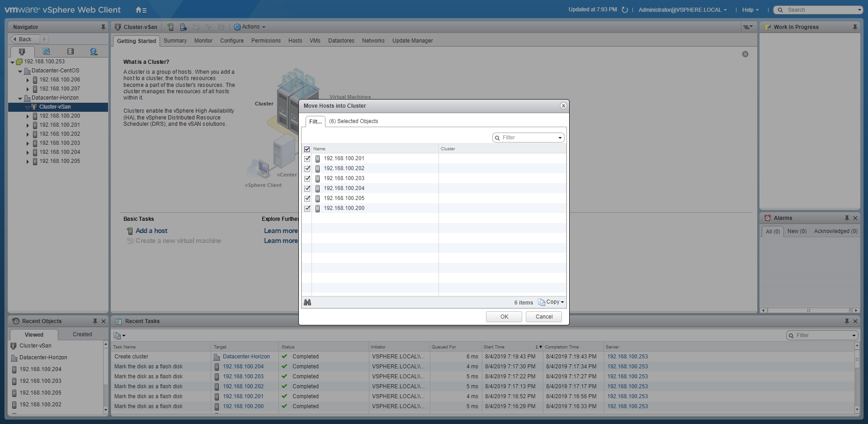Confirm the dialog with OK

tap(504, 317)
